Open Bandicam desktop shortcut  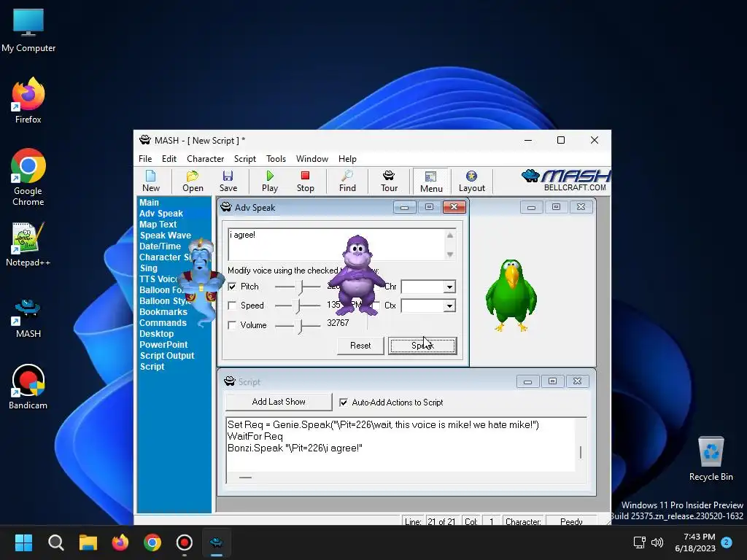pyautogui.click(x=28, y=386)
